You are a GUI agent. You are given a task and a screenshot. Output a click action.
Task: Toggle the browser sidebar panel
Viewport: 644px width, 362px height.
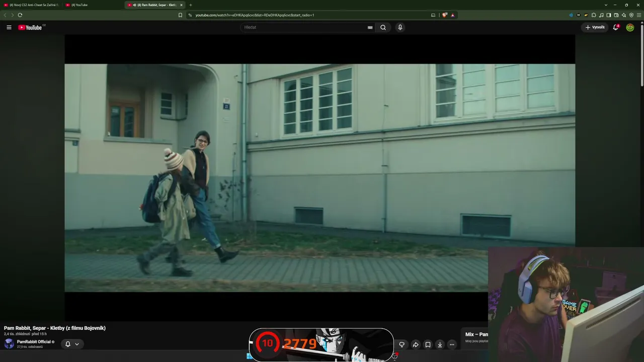coord(609,15)
